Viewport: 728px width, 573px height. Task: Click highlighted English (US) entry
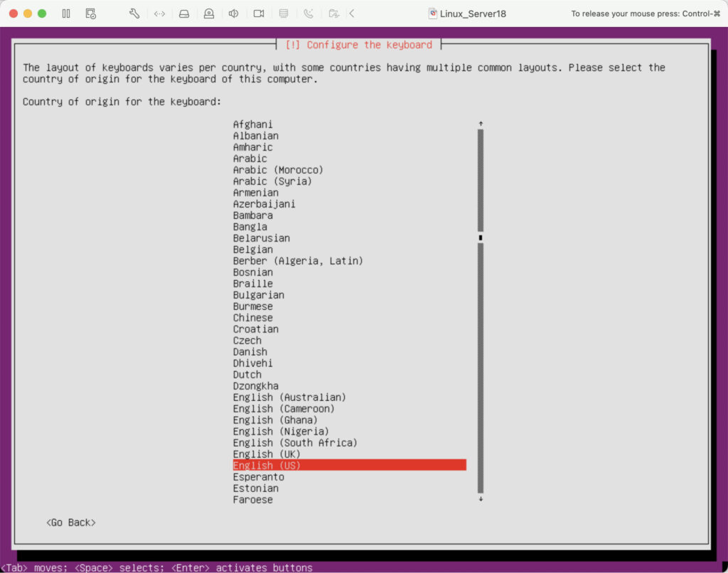tap(349, 465)
